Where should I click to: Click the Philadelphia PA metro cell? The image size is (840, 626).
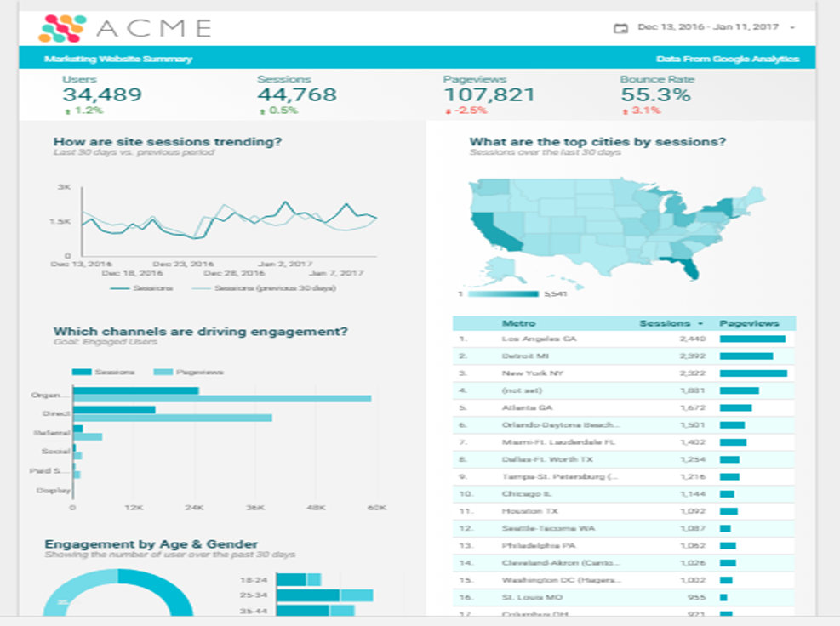click(539, 546)
